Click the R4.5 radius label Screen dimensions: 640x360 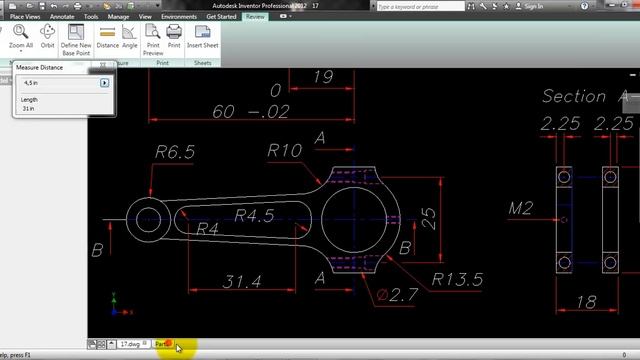tap(254, 216)
